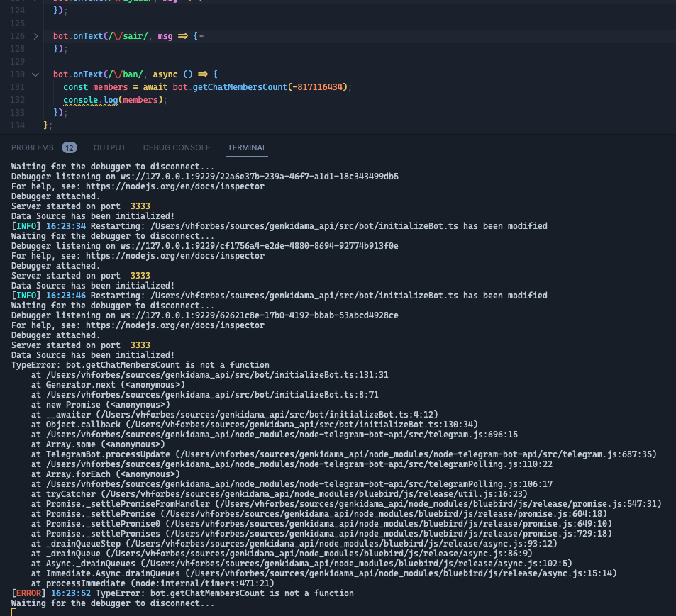Screen dimensions: 676x616
Task: Click the problems count badge 12
Action: 70,147
